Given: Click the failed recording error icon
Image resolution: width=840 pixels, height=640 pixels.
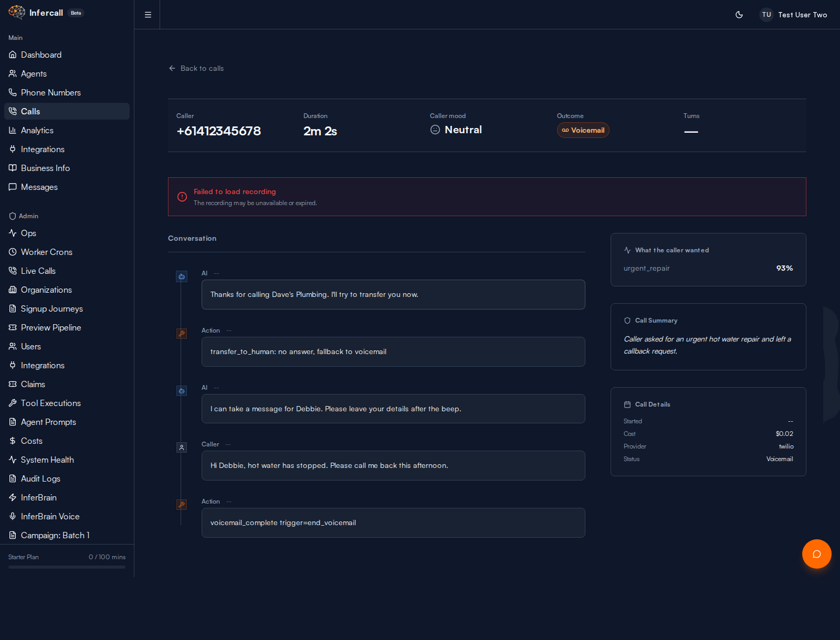Looking at the screenshot, I should [x=182, y=197].
